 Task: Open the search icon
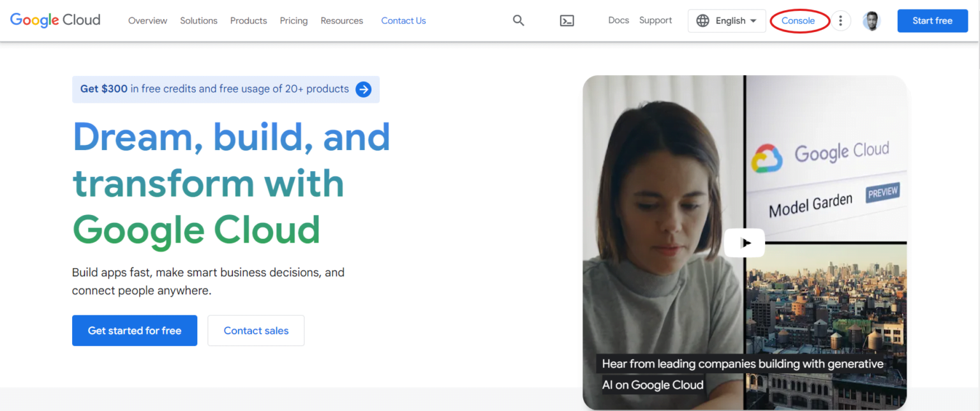(x=518, y=20)
